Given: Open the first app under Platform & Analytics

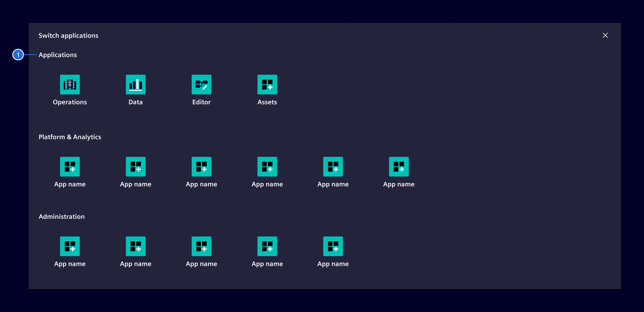Looking at the screenshot, I should (70, 166).
